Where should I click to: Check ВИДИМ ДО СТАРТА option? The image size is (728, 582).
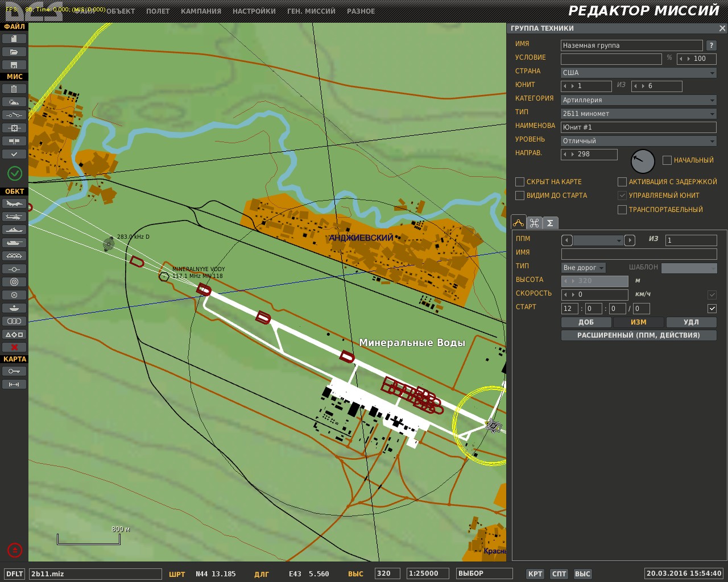click(519, 196)
